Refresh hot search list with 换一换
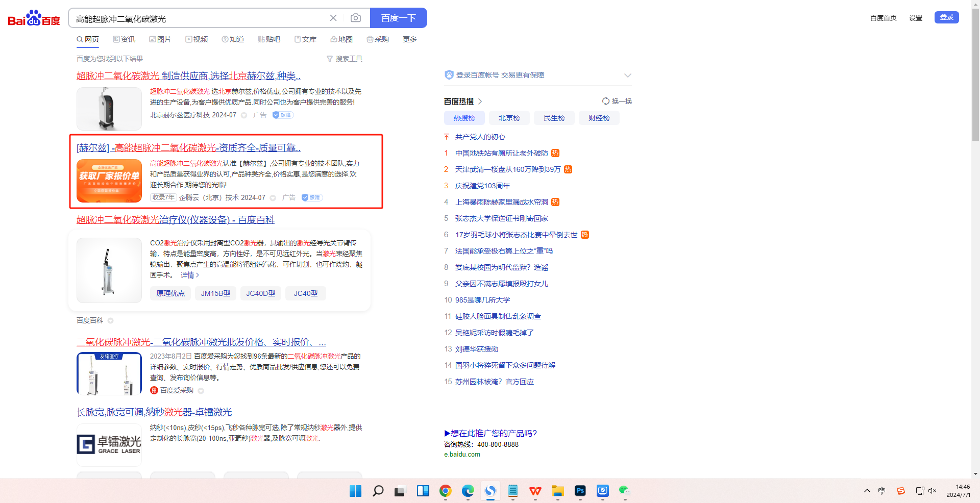Screen dimensions: 980x503 (617, 101)
